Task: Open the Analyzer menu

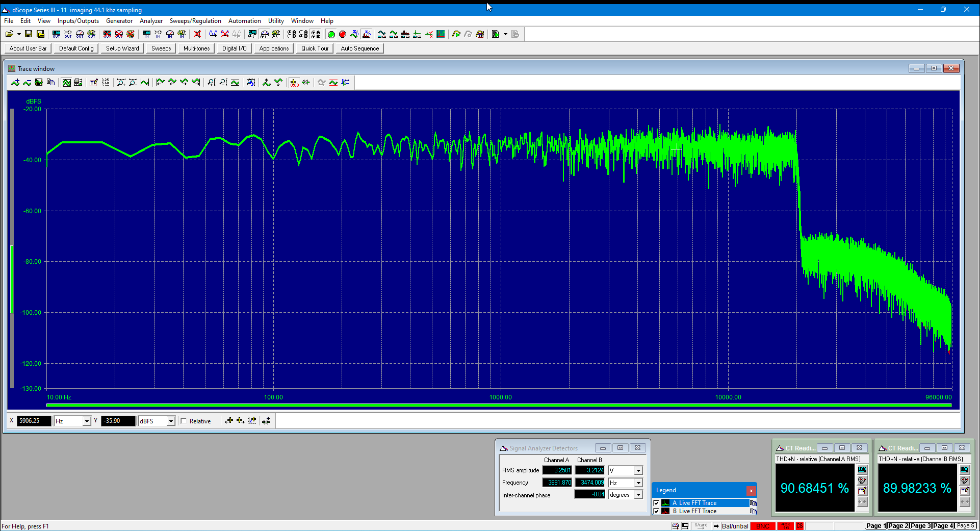Action: pyautogui.click(x=151, y=21)
